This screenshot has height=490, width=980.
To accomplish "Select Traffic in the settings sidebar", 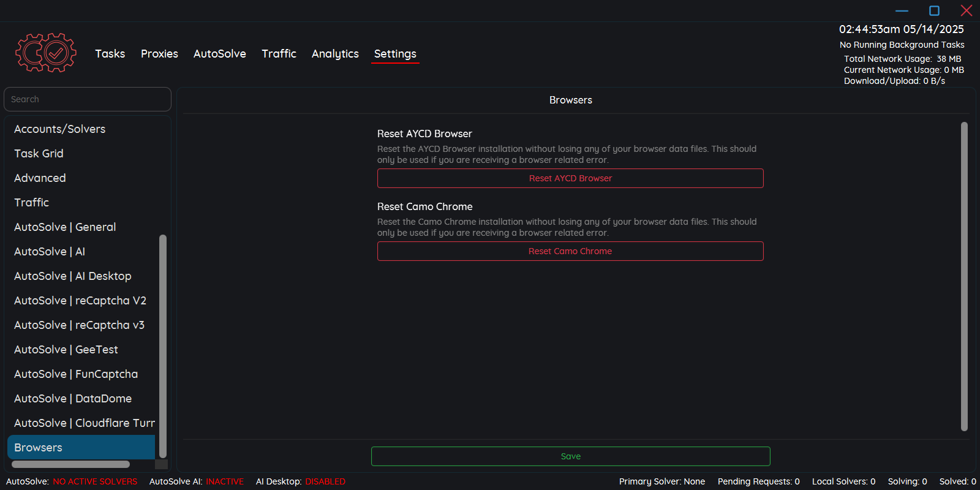I will [81, 203].
